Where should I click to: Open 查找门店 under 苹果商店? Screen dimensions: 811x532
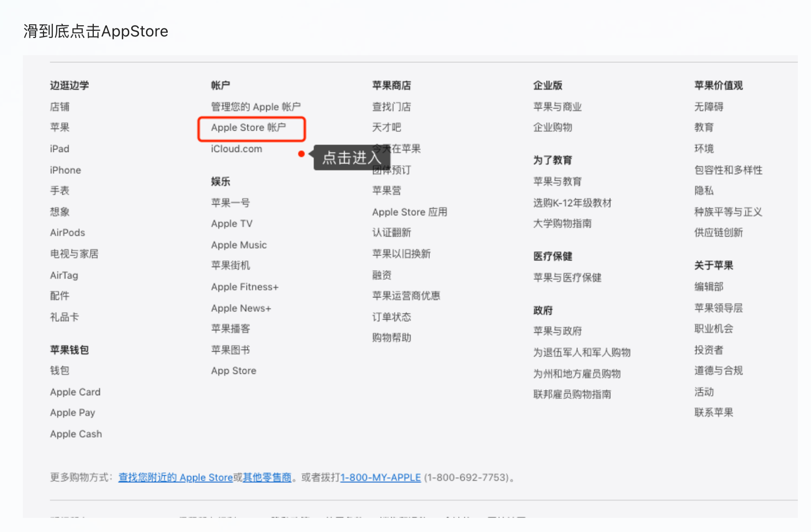pyautogui.click(x=392, y=107)
